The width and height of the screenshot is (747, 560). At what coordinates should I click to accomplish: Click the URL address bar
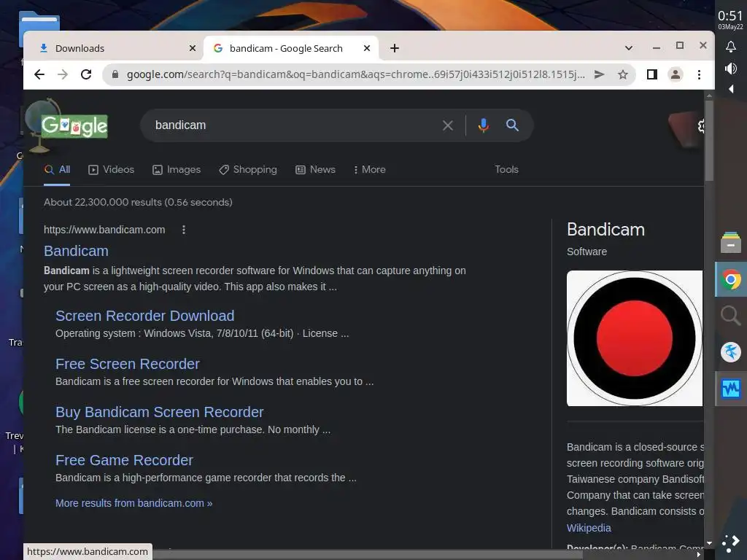pos(355,74)
